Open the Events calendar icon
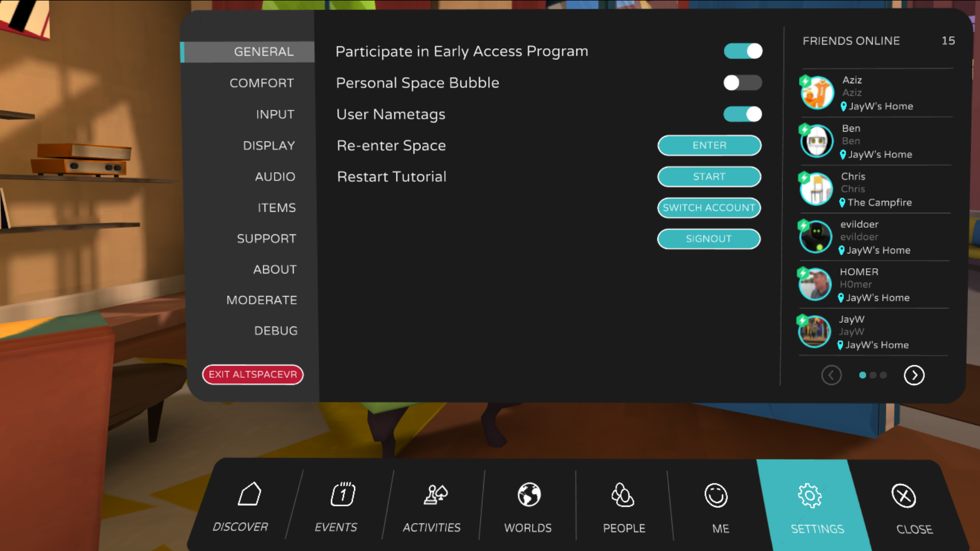Viewport: 980px width, 551px height. pyautogui.click(x=342, y=494)
